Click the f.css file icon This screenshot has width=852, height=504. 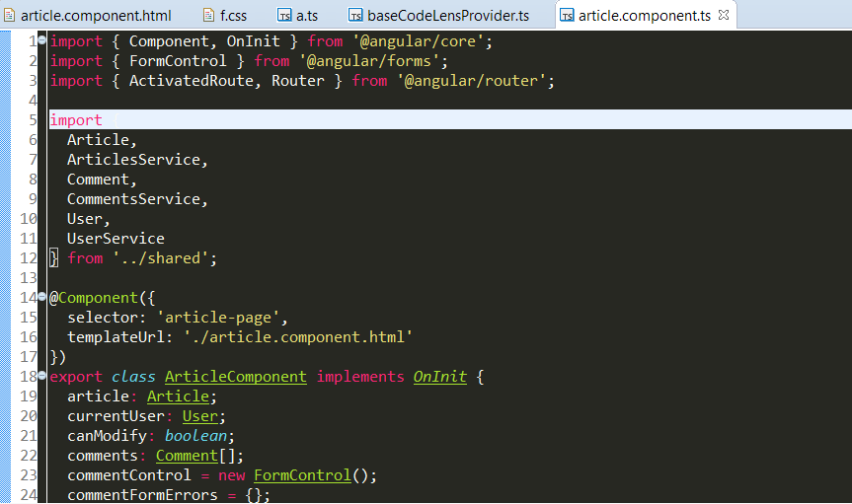[208, 15]
